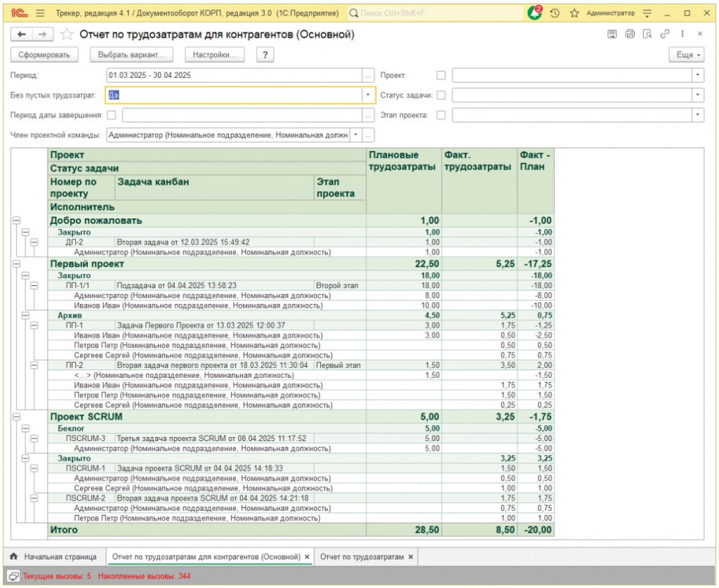
Task: Open the Проект field dropdown arrow
Action: (697, 75)
